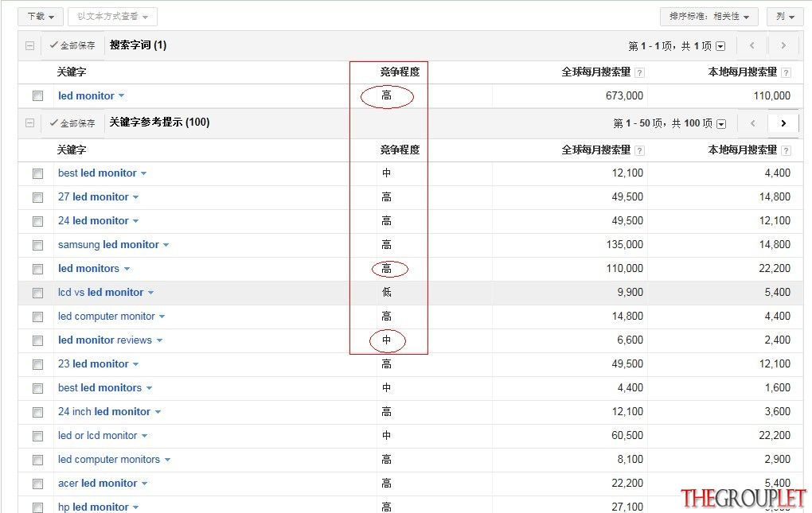Open 以文本方式查看 view menu
812x513 pixels.
coord(112,17)
